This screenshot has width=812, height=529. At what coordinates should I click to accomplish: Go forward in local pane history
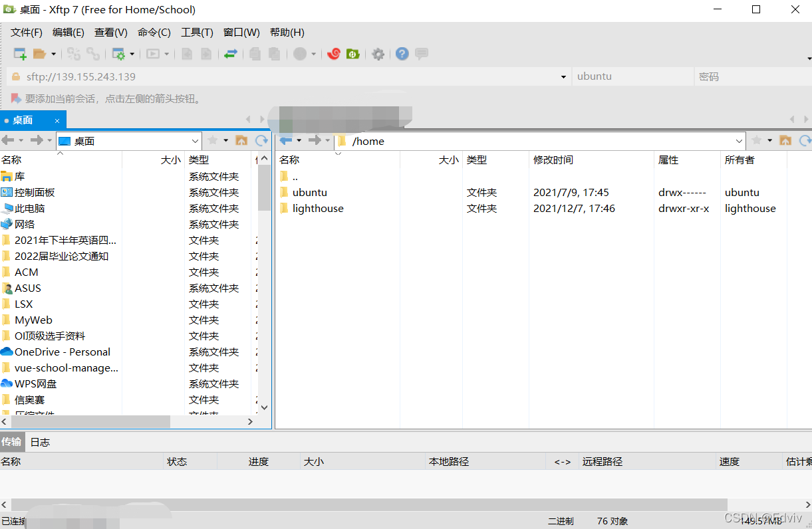[x=37, y=140]
